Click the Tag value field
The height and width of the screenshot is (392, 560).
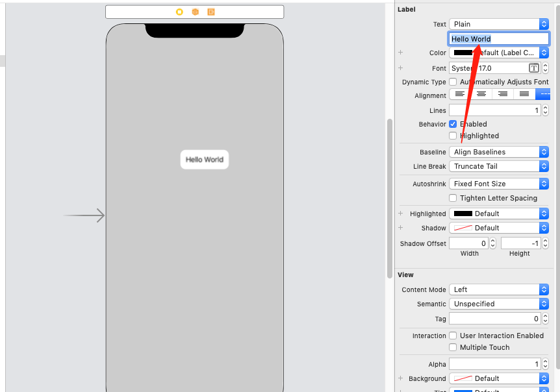(495, 319)
